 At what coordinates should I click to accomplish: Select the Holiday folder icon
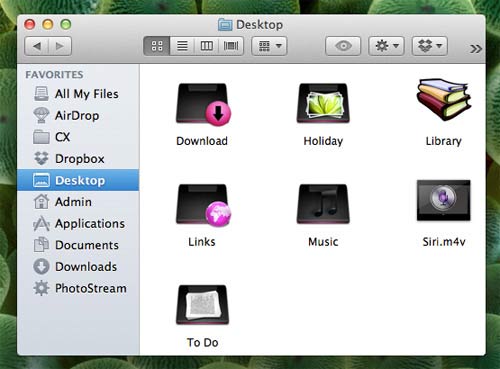click(x=323, y=103)
